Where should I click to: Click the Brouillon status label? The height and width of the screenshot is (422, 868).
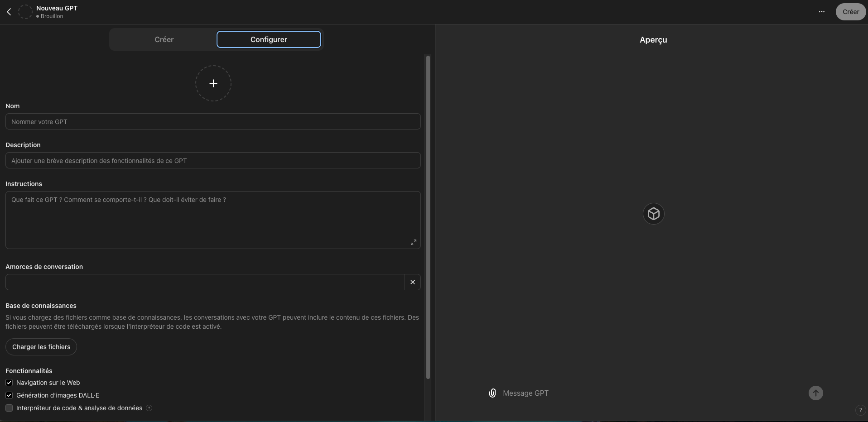(52, 16)
